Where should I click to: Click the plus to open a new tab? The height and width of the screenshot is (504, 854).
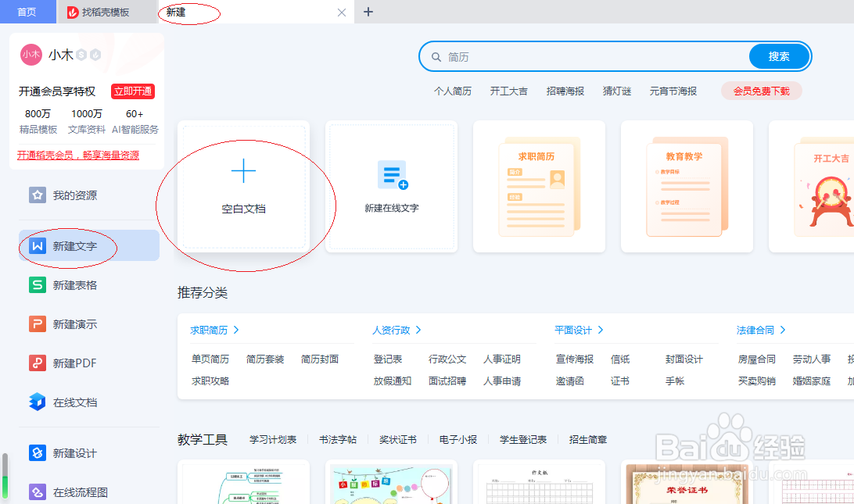pyautogui.click(x=368, y=12)
